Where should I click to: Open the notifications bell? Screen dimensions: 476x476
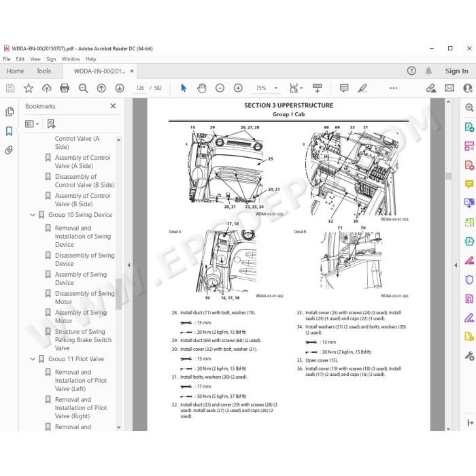tap(428, 71)
